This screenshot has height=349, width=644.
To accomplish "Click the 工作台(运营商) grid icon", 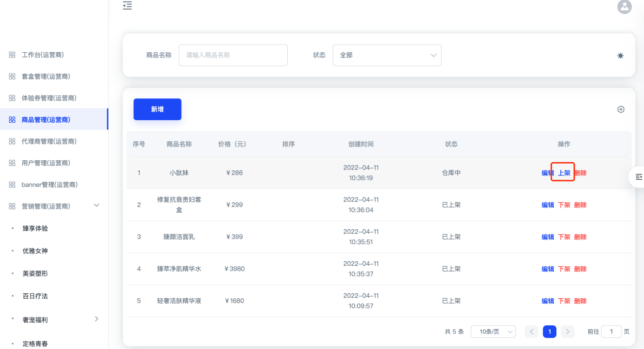I will click(x=12, y=55).
